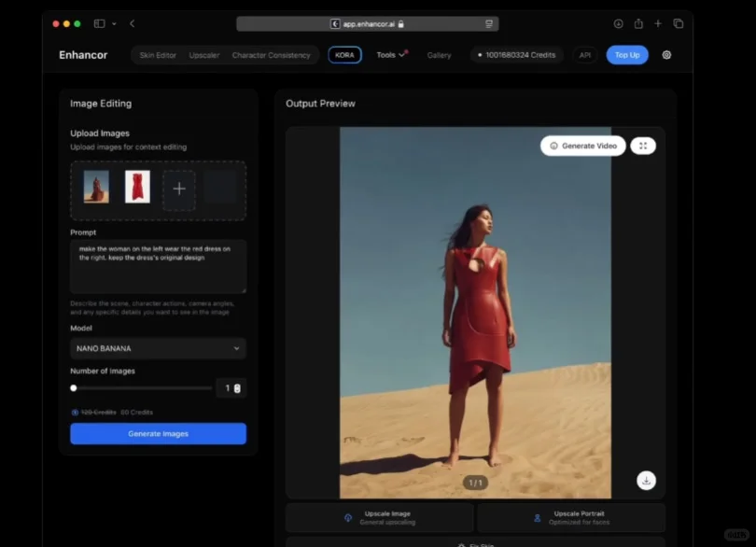Click the API button
The width and height of the screenshot is (756, 547).
click(585, 55)
